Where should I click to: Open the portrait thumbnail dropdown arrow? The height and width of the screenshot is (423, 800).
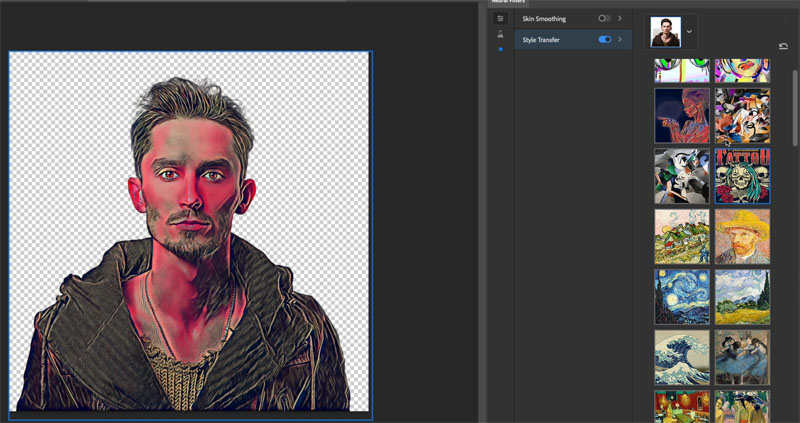click(x=689, y=32)
